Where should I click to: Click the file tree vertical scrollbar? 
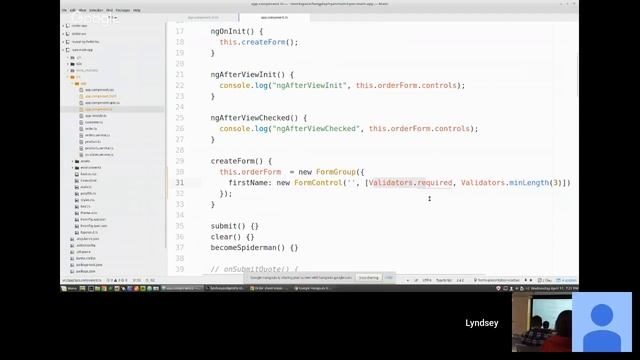point(165,135)
